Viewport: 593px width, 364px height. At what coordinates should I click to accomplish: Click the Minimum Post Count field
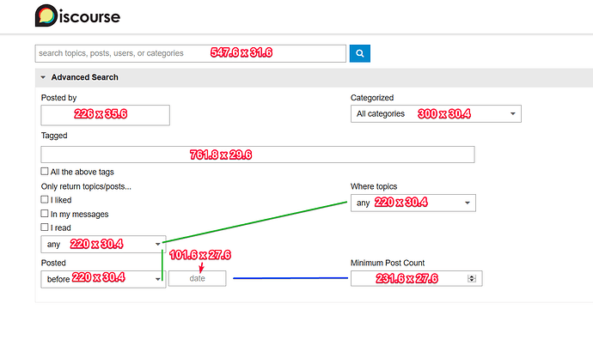coord(416,278)
